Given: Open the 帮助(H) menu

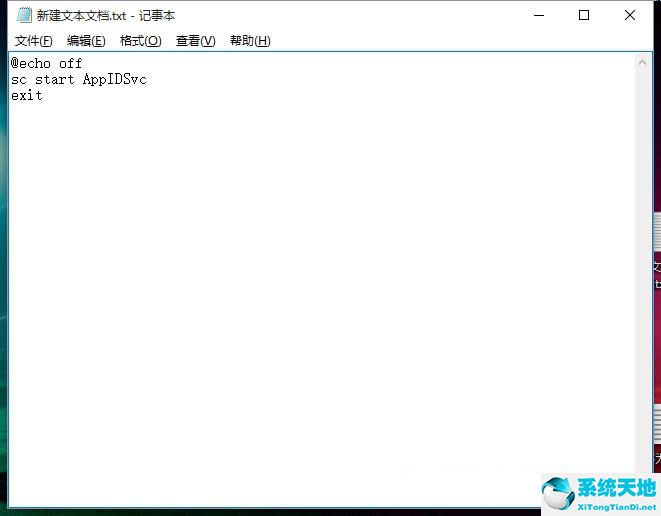Looking at the screenshot, I should tap(250, 41).
